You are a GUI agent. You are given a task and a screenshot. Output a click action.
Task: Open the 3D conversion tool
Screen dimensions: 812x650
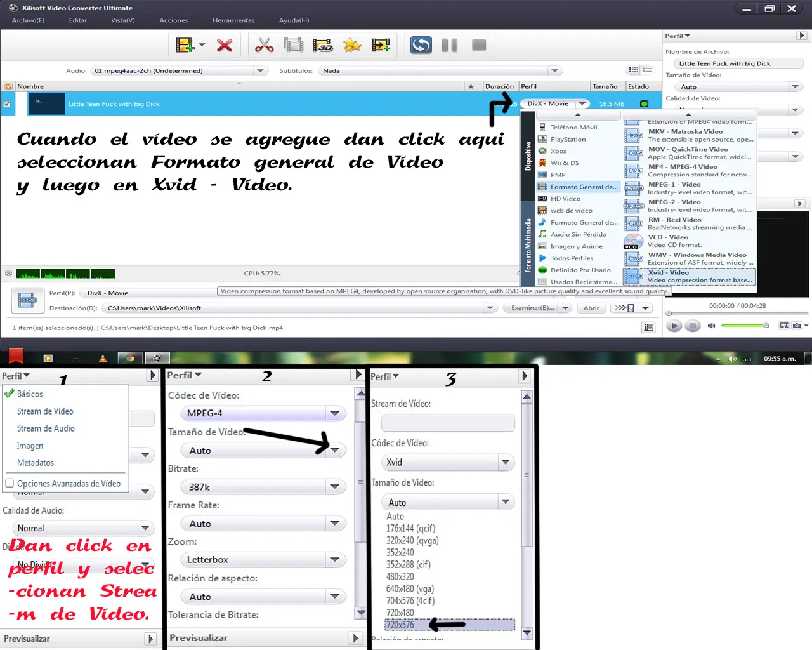[323, 45]
